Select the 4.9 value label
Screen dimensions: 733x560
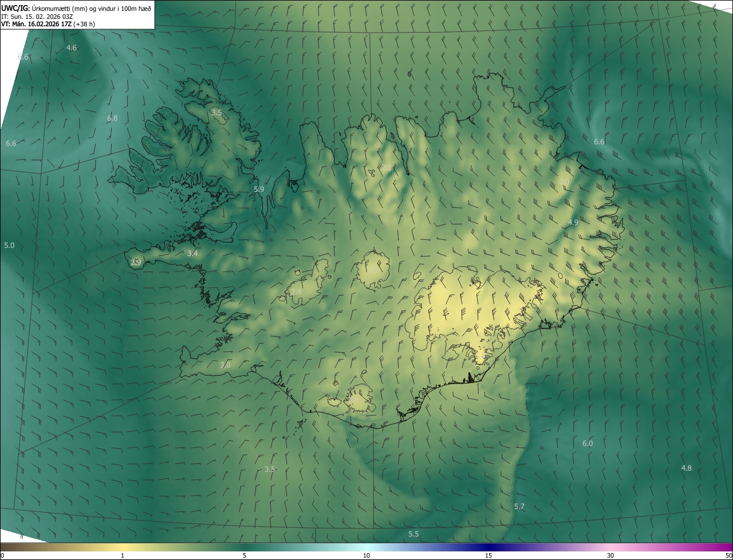573,223
